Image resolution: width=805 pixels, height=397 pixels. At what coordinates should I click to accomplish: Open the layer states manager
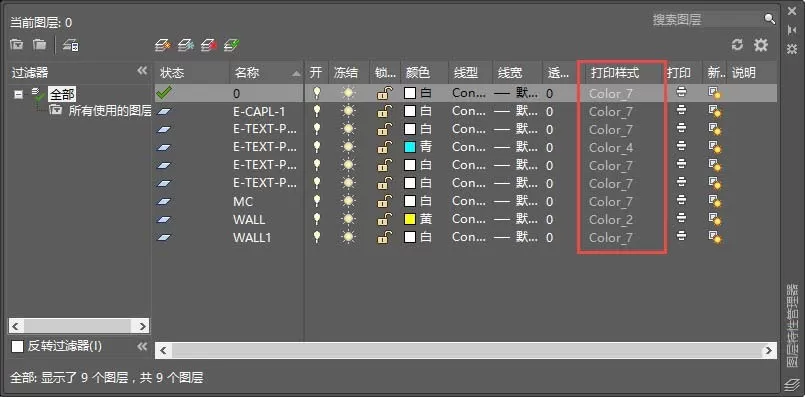coord(70,45)
